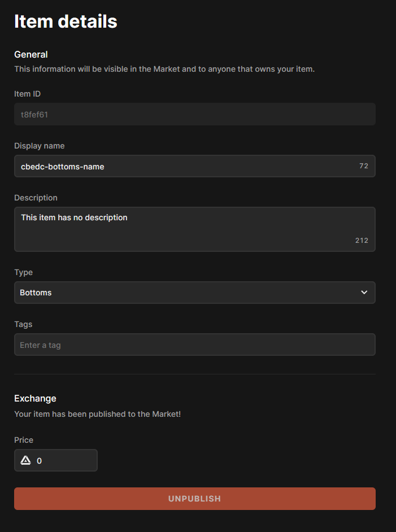Screen dimensions: 396x532
Task: Click the Display name character counter 72
Action: tap(363, 166)
